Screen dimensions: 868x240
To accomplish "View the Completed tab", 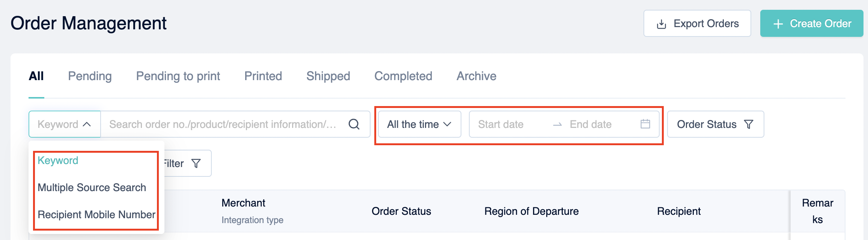I will [x=403, y=76].
